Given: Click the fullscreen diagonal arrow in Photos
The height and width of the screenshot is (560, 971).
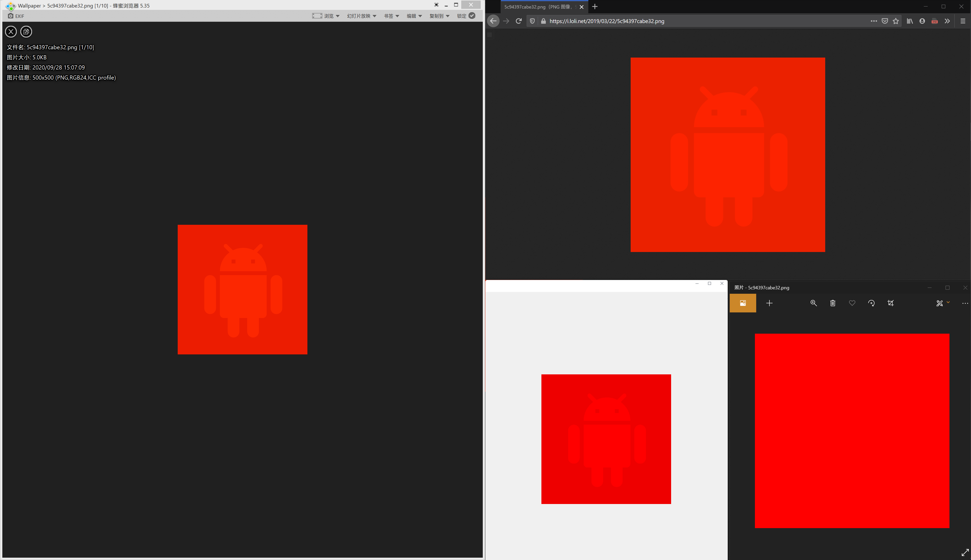Looking at the screenshot, I should (x=965, y=553).
